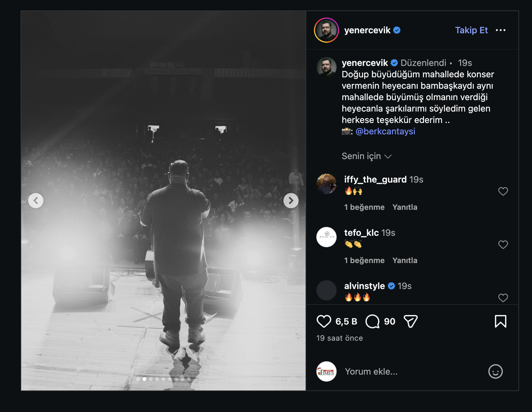Save post with bookmark icon

coord(500,321)
